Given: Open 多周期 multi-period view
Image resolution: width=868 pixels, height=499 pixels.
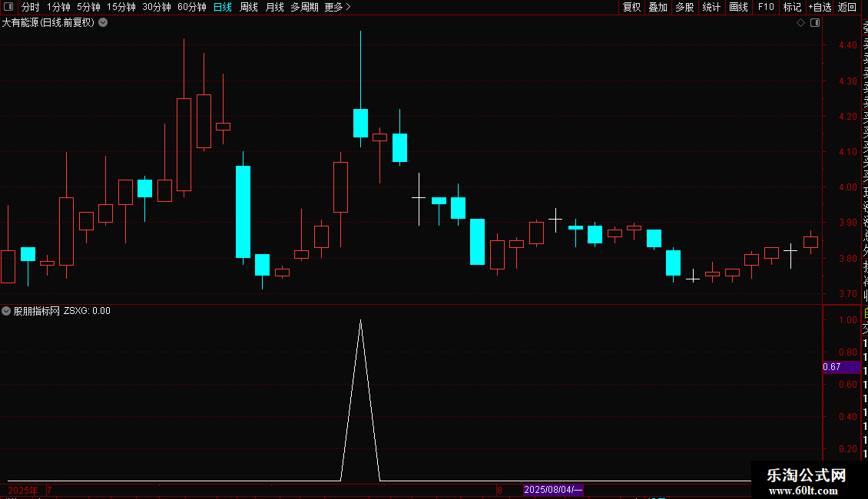Looking at the screenshot, I should pyautogui.click(x=304, y=7).
